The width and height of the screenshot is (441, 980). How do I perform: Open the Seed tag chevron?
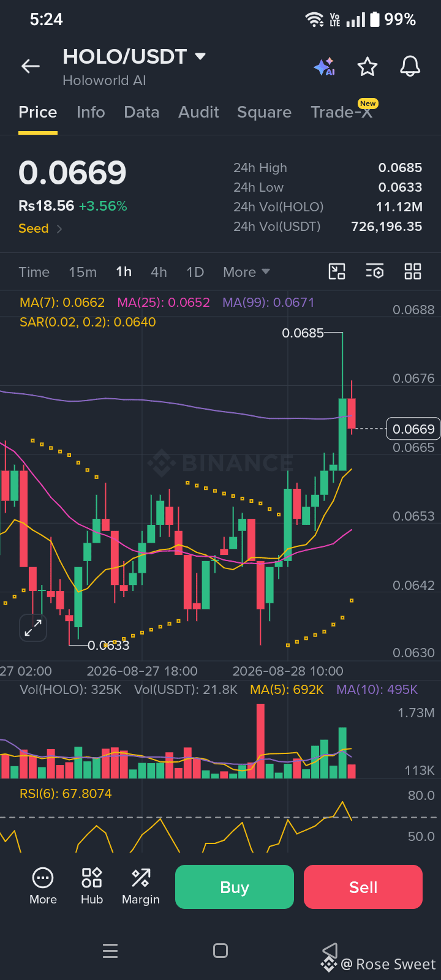[x=59, y=229]
